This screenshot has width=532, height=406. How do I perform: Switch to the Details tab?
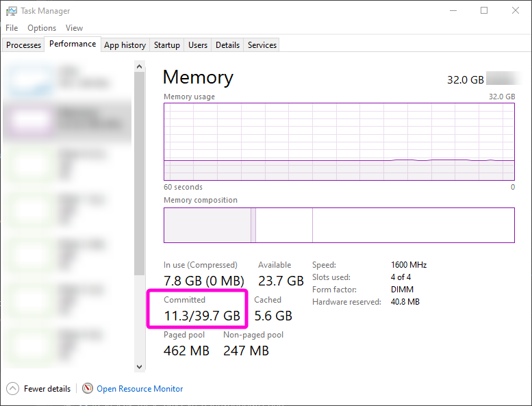click(227, 45)
